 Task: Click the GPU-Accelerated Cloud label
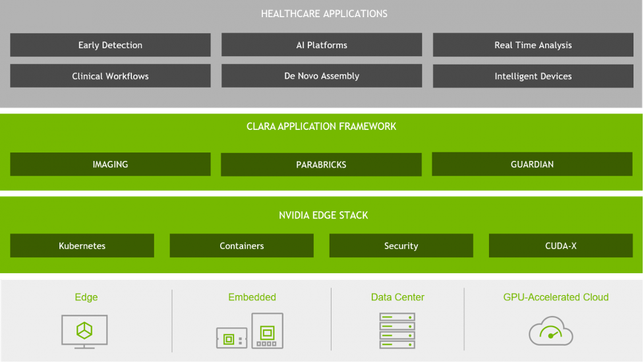(556, 297)
